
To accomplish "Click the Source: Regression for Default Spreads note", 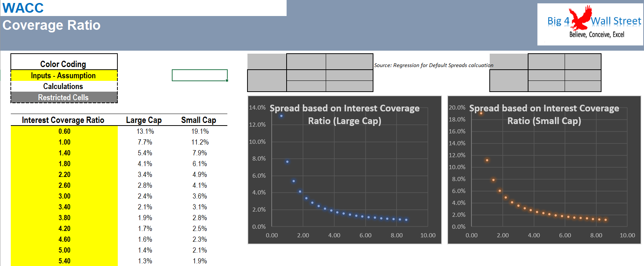I will tap(433, 65).
